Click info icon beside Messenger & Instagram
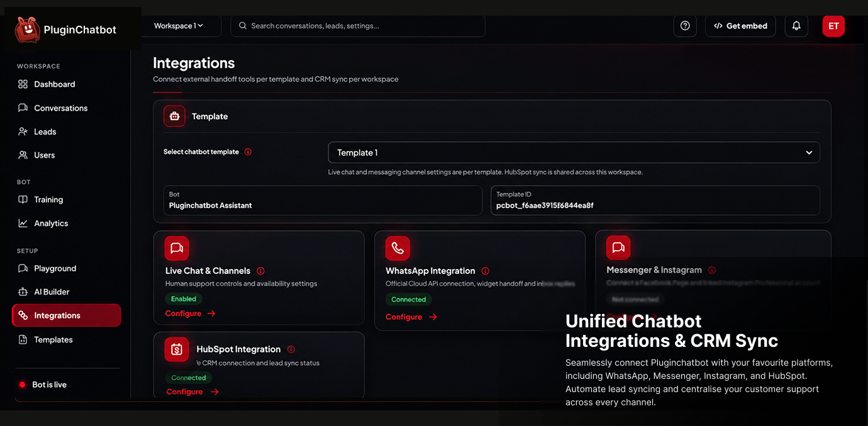 712,270
